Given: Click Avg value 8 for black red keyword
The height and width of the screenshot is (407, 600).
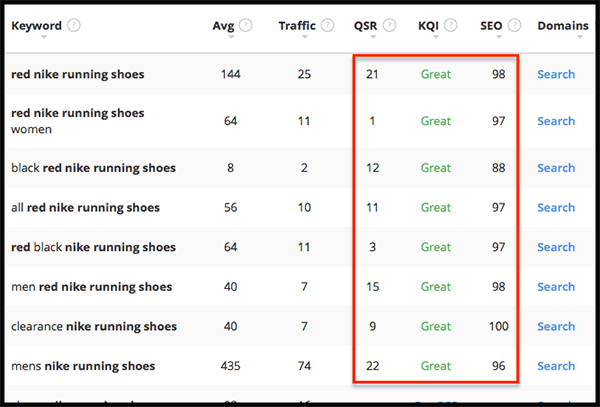Looking at the screenshot, I should tap(230, 168).
